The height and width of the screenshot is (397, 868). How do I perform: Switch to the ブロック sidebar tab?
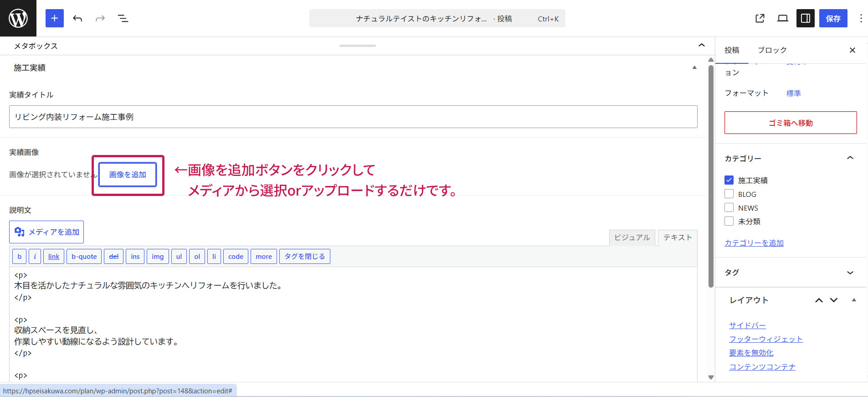coord(772,50)
